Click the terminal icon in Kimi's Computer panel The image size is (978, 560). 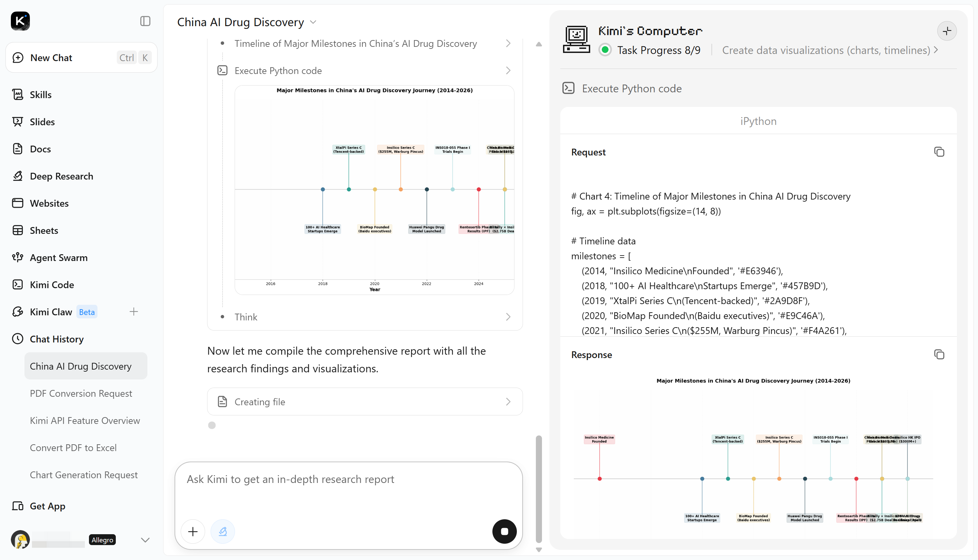click(569, 89)
